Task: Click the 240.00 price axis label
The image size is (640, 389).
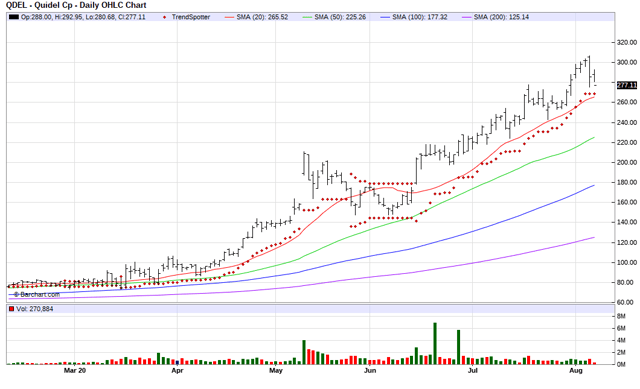Action: point(627,122)
